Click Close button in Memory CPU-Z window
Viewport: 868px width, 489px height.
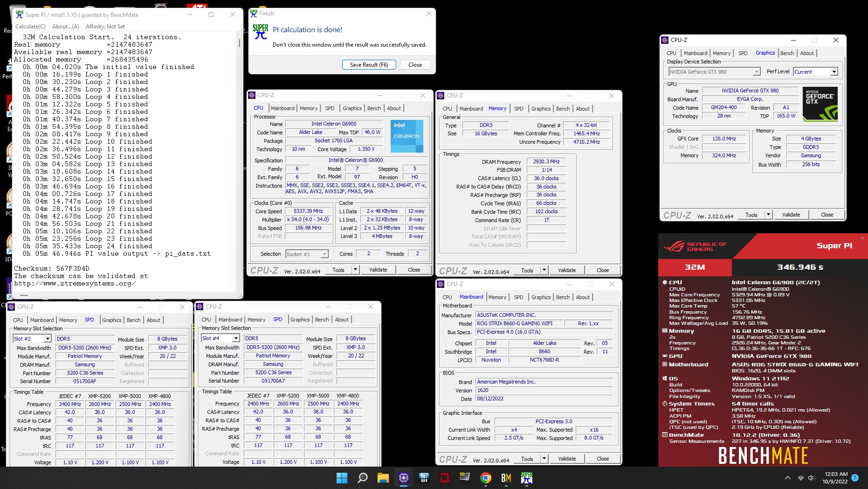(603, 270)
